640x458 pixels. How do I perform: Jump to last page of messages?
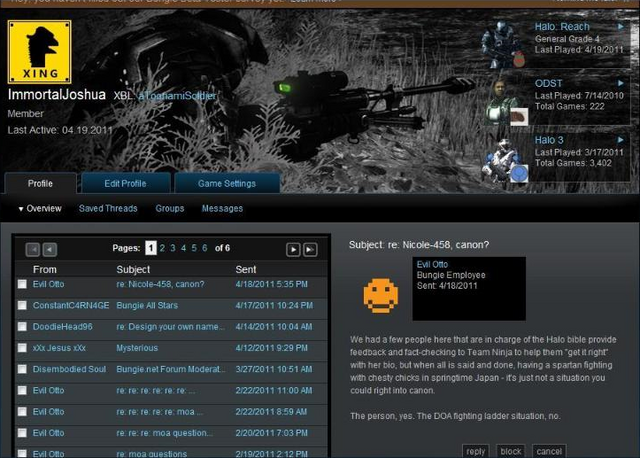pyautogui.click(x=310, y=249)
